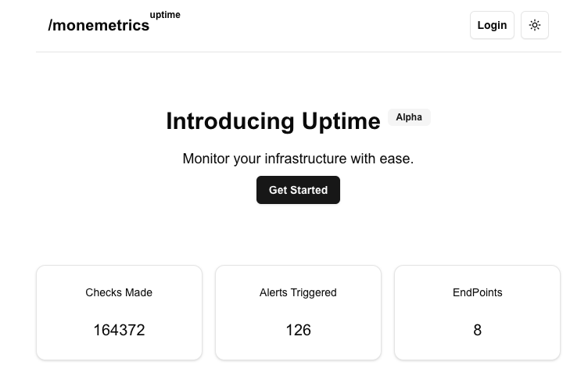Select the 126 alerts count number
This screenshot has height=383, width=588.
tap(298, 330)
